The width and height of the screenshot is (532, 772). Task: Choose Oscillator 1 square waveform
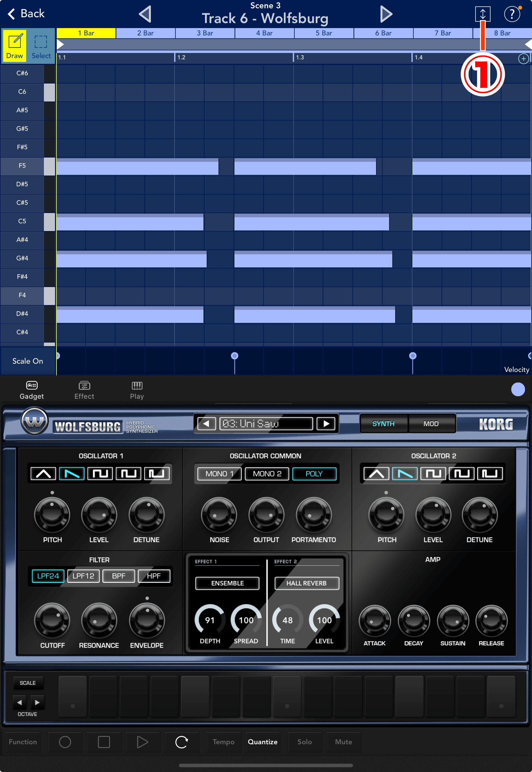pos(100,473)
